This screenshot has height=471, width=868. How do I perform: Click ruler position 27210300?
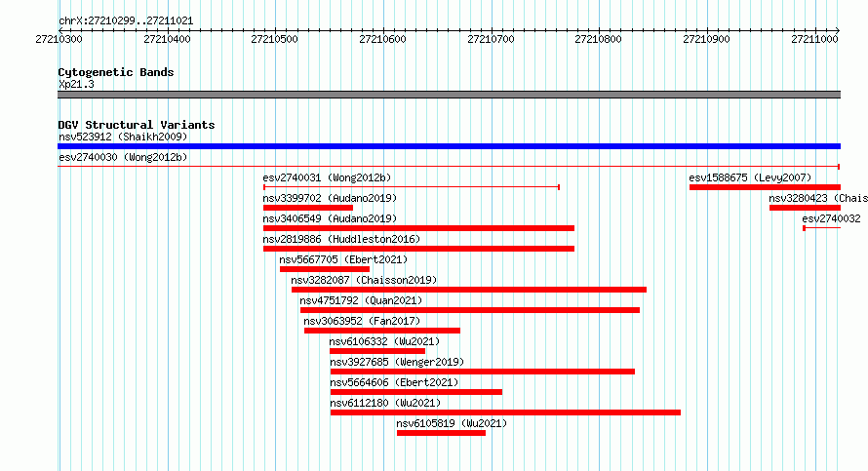(59, 39)
